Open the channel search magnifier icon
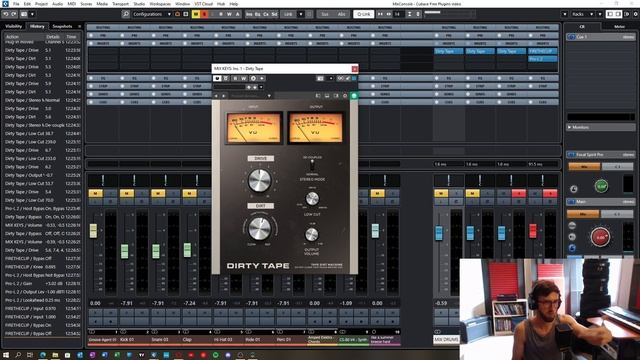The width and height of the screenshot is (640, 360). pos(125,14)
